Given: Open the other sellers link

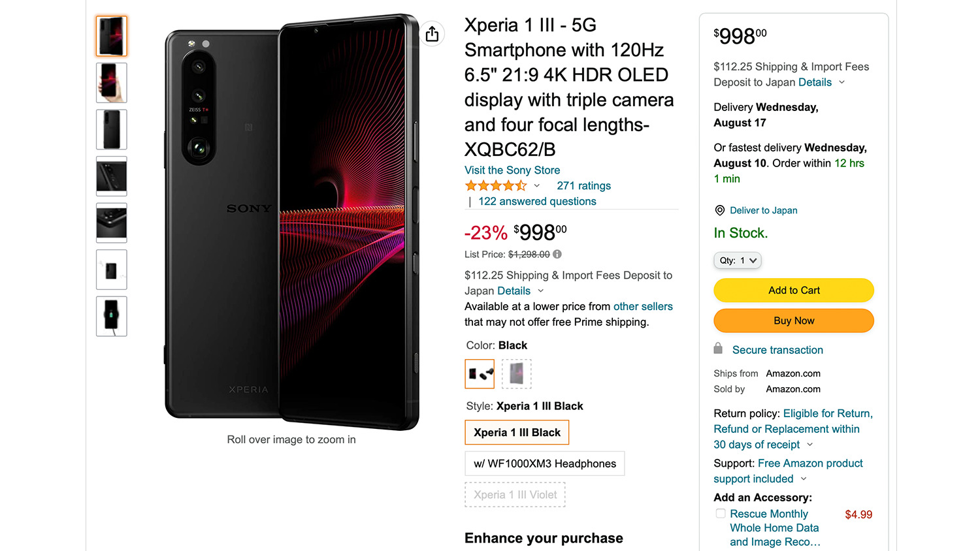Looking at the screenshot, I should click(643, 306).
